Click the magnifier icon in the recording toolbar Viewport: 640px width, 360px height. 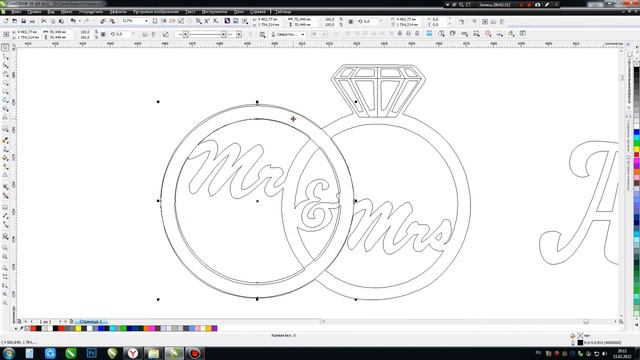pos(461,4)
